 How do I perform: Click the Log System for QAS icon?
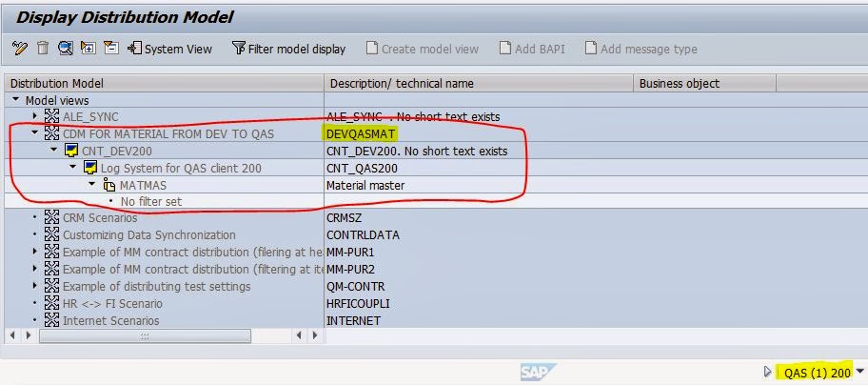(89, 168)
